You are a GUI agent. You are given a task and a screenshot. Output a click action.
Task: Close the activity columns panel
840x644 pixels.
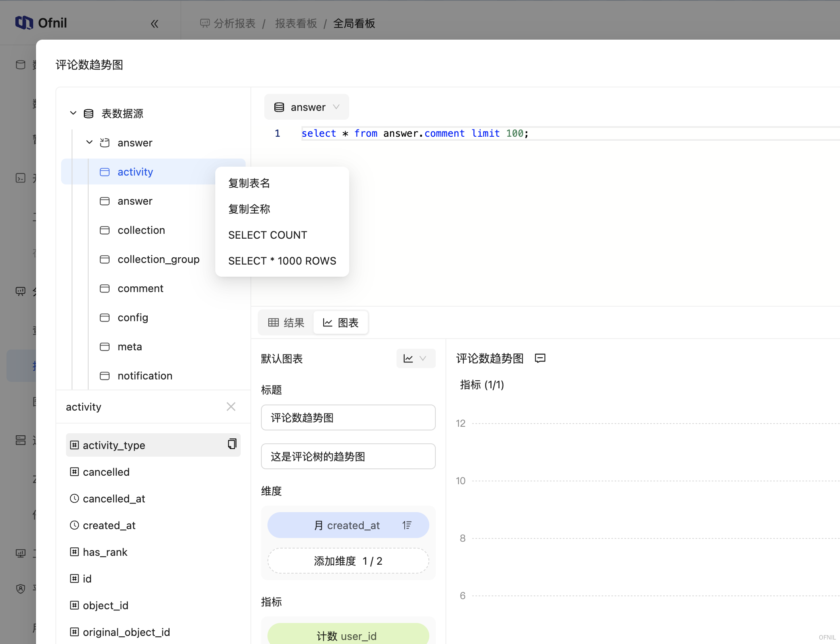(231, 407)
